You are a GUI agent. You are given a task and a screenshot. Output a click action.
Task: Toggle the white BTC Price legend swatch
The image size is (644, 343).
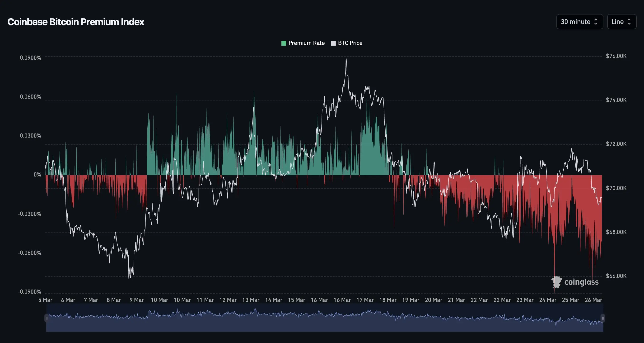[x=333, y=43]
